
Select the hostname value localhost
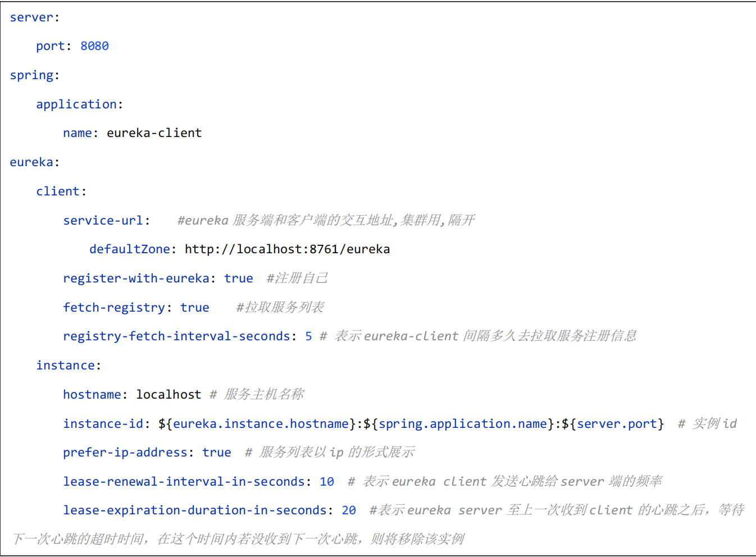(x=168, y=395)
